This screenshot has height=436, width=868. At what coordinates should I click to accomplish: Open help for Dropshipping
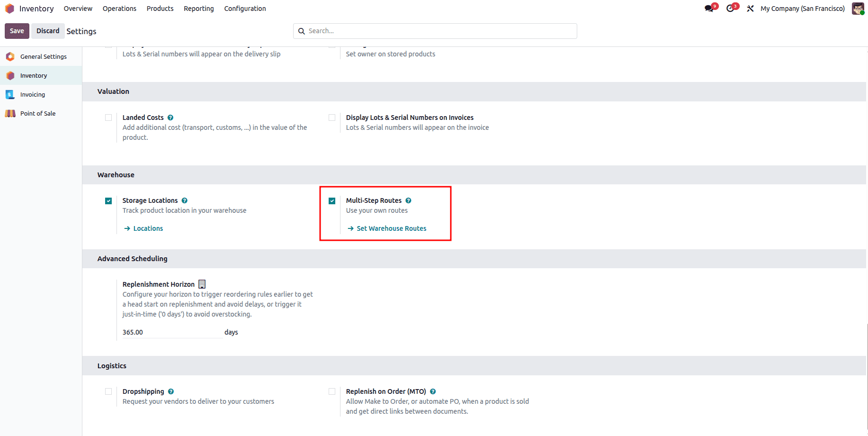click(x=171, y=391)
